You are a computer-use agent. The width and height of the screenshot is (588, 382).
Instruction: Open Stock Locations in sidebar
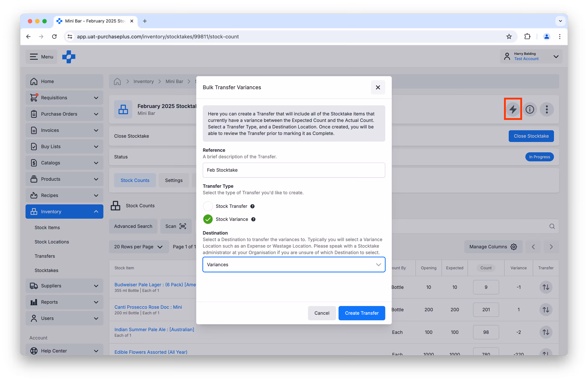[x=52, y=242]
